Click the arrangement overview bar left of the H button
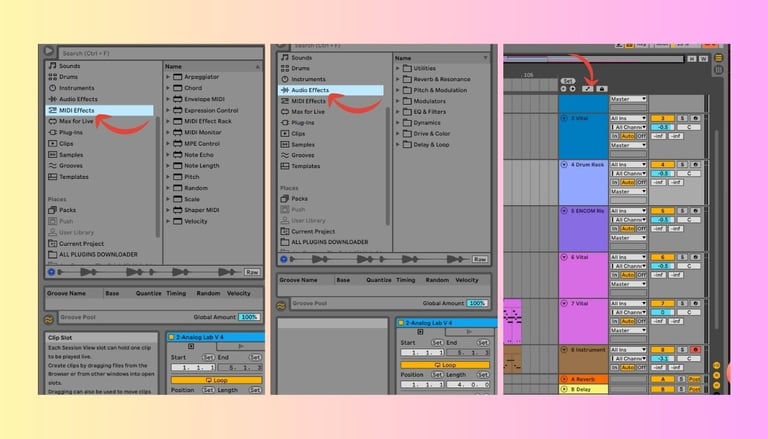This screenshot has width=768, height=439. click(x=594, y=59)
